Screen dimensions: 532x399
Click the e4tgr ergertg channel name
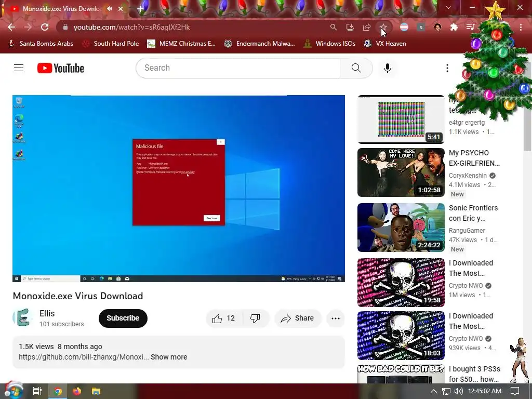click(467, 123)
